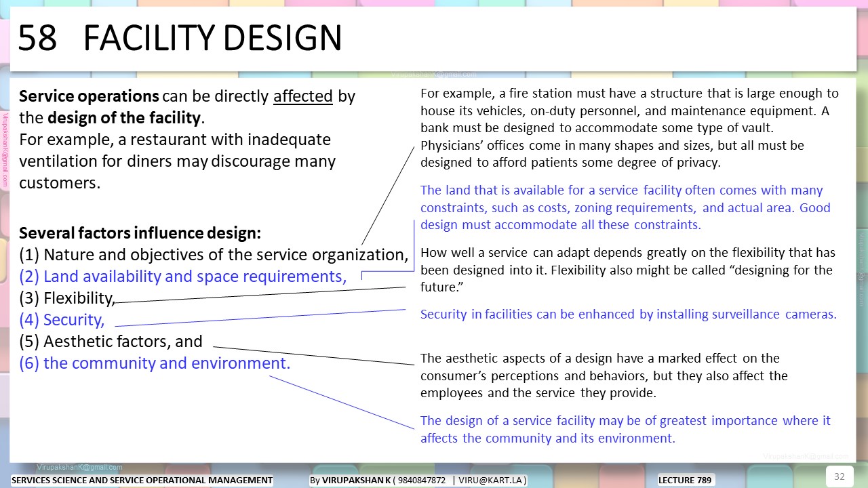Screen dimensions: 868x488
Task: Click the "LECTURE 789" footer label
Action: (x=685, y=481)
